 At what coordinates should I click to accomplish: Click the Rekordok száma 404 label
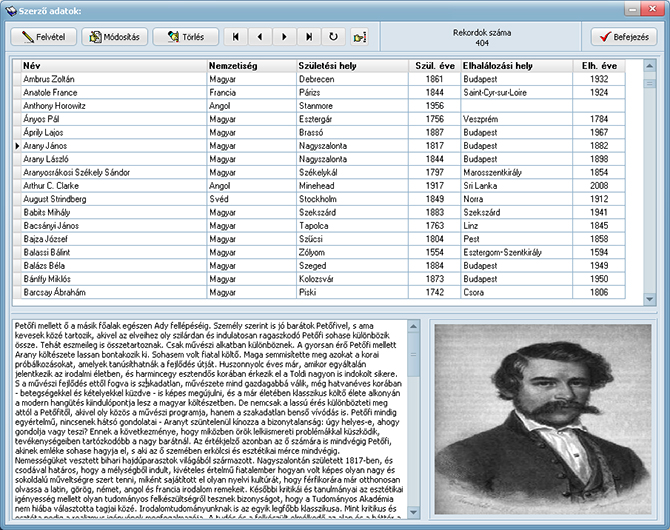click(482, 38)
